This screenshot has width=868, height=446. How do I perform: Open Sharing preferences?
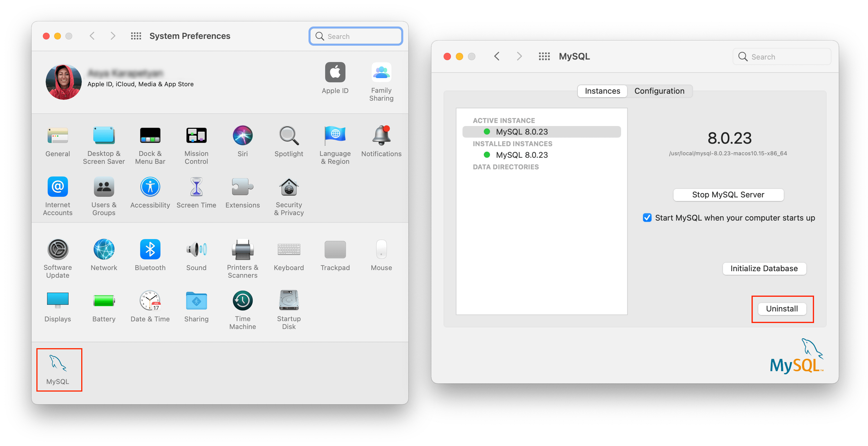pyautogui.click(x=196, y=307)
